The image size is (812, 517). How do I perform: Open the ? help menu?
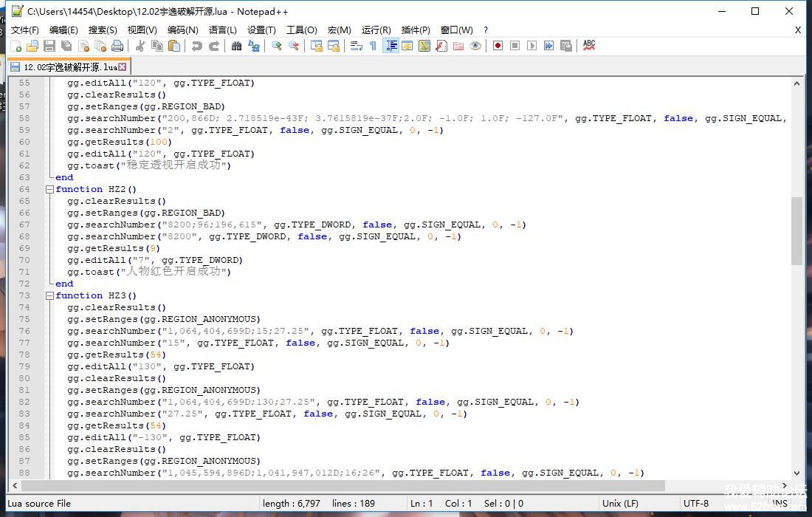pos(486,30)
